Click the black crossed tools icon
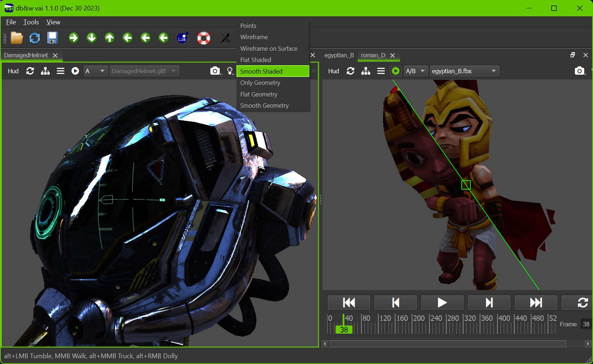The width and height of the screenshot is (593, 364). pyautogui.click(x=226, y=38)
